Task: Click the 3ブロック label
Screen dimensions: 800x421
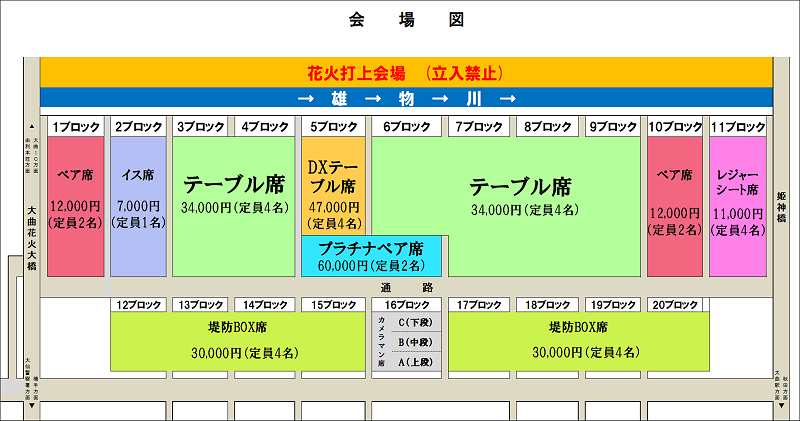Action: (x=201, y=127)
